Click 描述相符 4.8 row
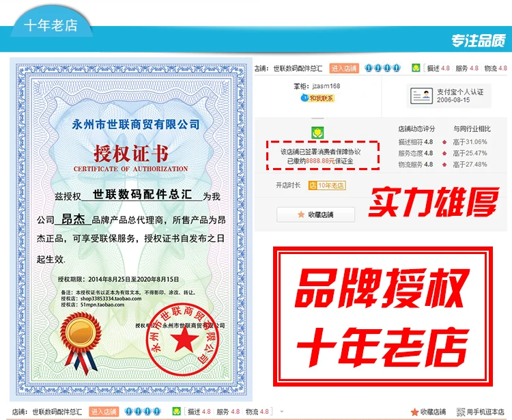This screenshot has width=512, height=420. [415, 142]
